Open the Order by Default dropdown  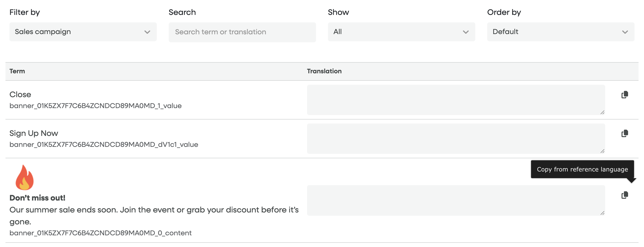(560, 32)
